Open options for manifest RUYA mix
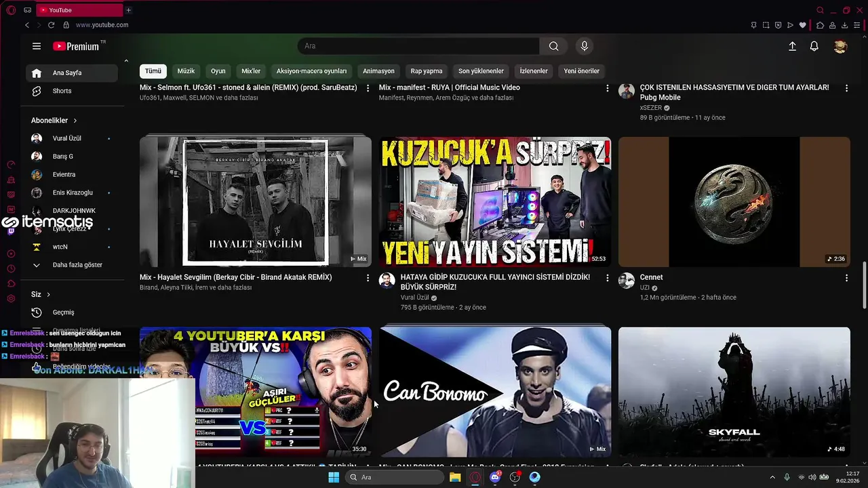Image resolution: width=868 pixels, height=488 pixels. (x=608, y=88)
